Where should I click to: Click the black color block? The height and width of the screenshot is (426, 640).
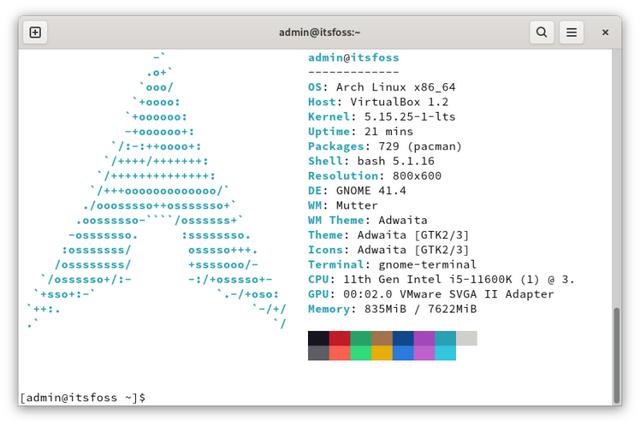[x=318, y=338]
